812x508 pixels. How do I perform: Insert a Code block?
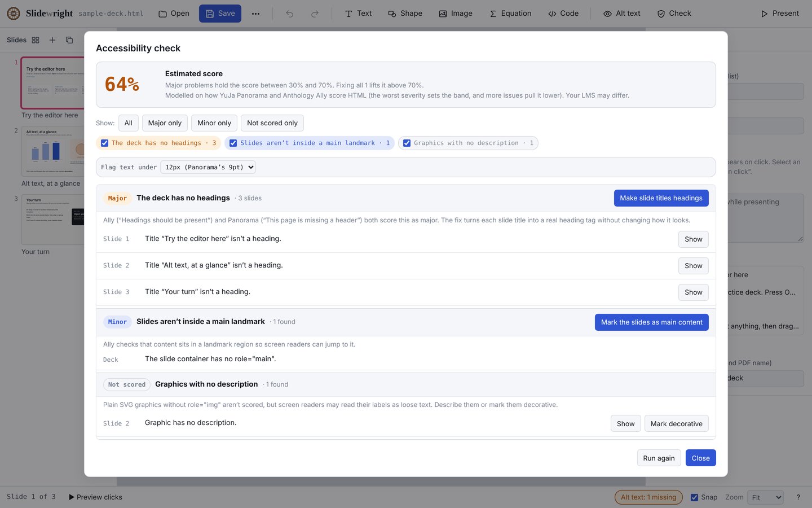[563, 14]
